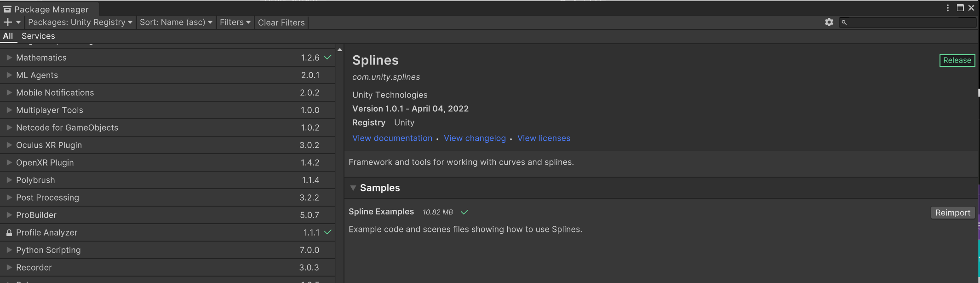Select the Polybrush package
This screenshot has height=283, width=980.
pos(167,180)
